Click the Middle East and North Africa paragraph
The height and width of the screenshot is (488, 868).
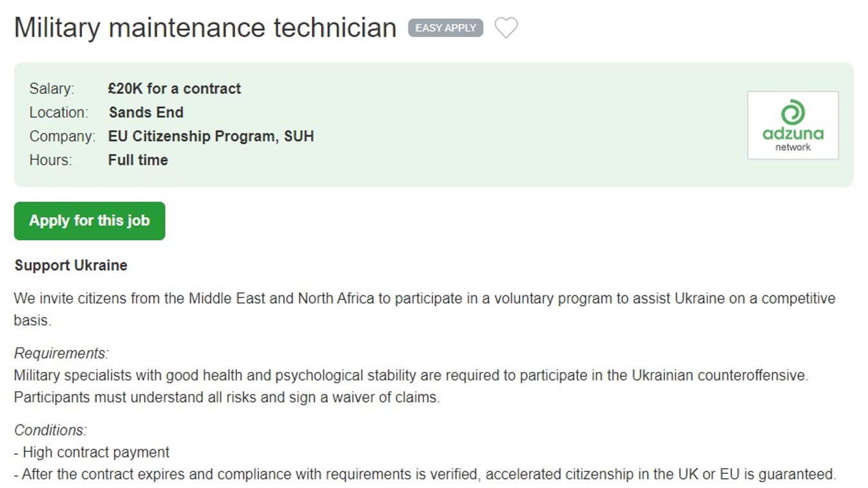point(425,309)
